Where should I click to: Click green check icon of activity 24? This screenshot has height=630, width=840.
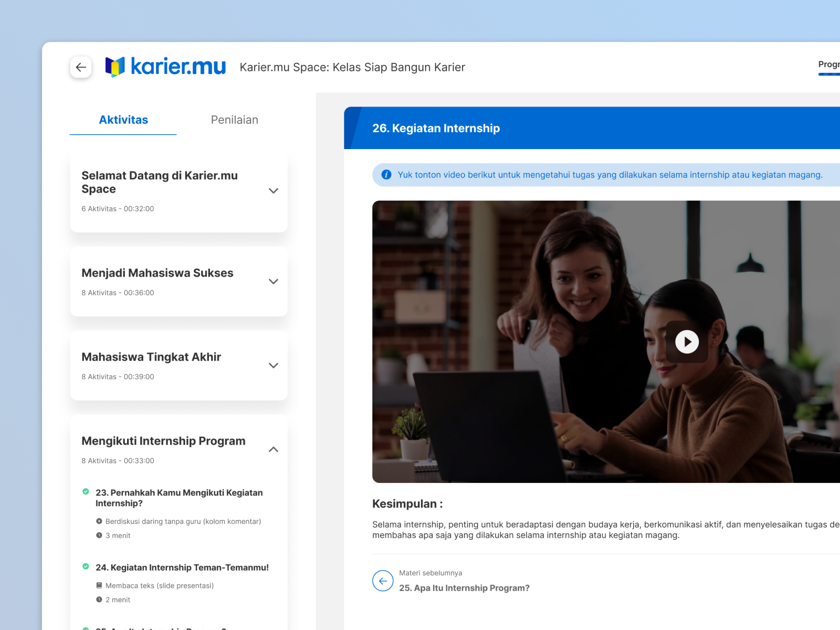coord(86,566)
